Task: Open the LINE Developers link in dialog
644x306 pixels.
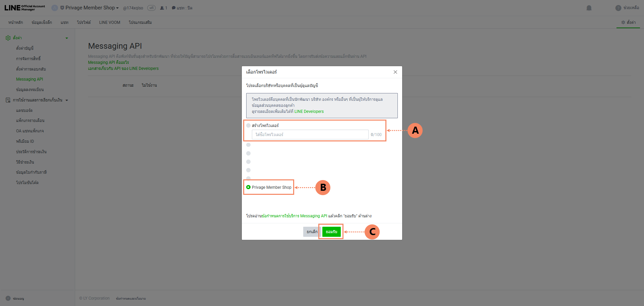Action: 309,112
